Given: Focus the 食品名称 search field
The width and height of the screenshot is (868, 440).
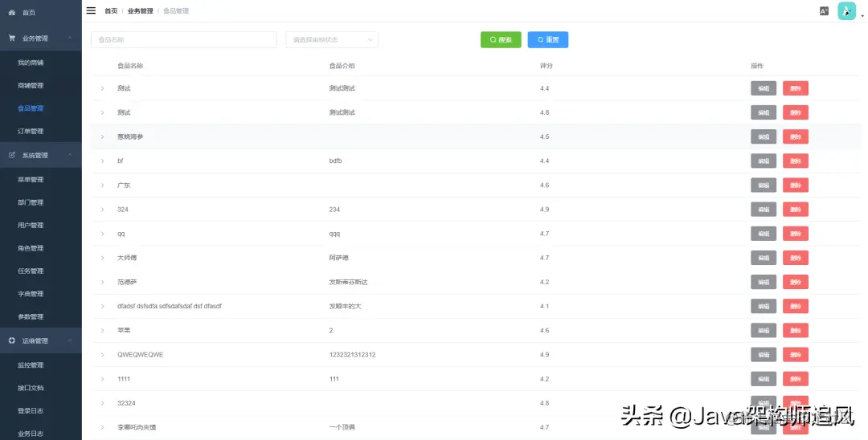Looking at the screenshot, I should (184, 40).
